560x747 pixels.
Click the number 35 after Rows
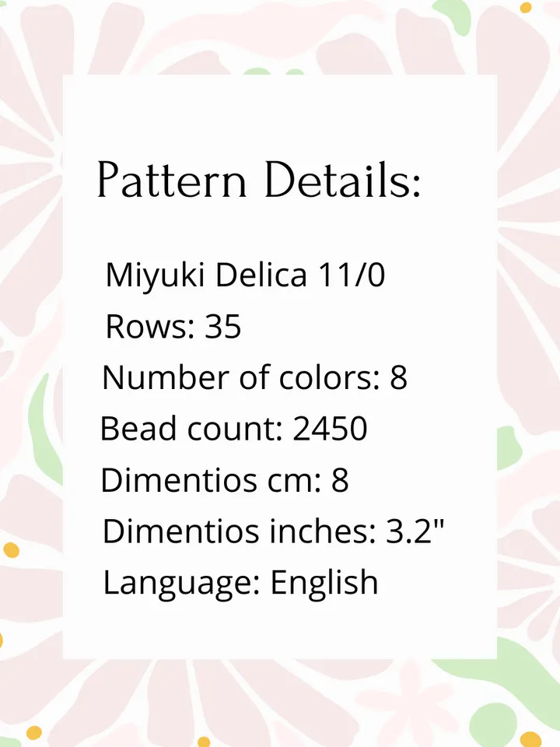(223, 326)
